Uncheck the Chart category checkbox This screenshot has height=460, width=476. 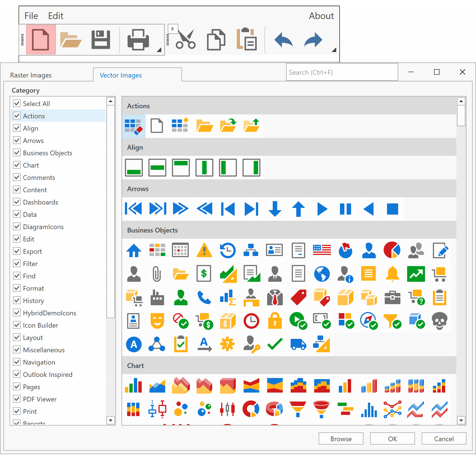(x=17, y=165)
